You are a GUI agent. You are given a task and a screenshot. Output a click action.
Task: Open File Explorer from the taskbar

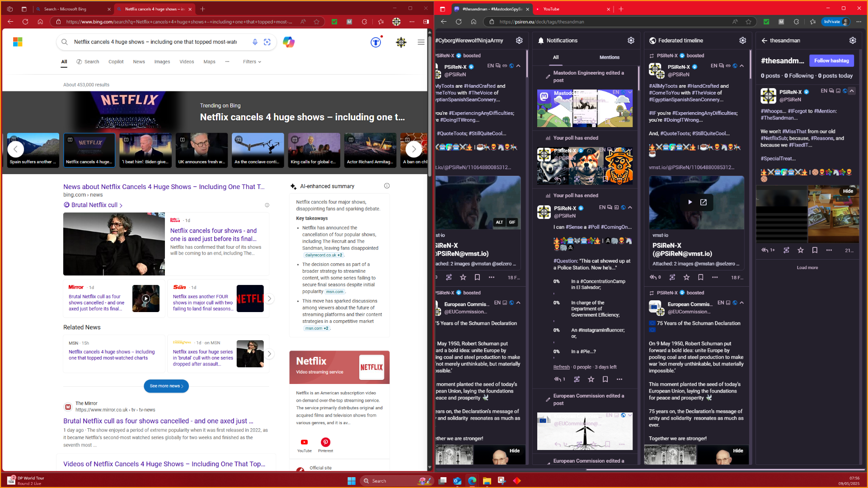(x=487, y=480)
